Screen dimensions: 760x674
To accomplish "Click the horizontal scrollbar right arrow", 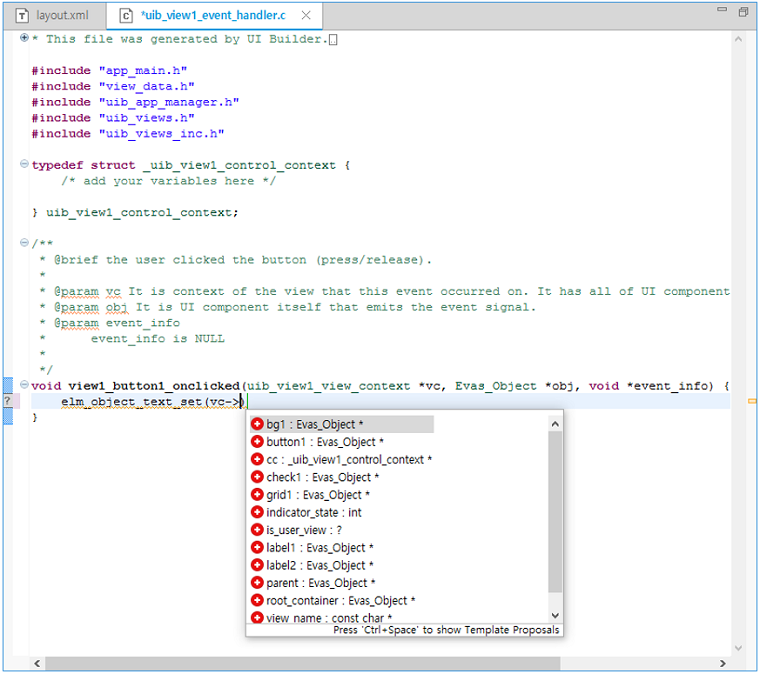I will 724,663.
